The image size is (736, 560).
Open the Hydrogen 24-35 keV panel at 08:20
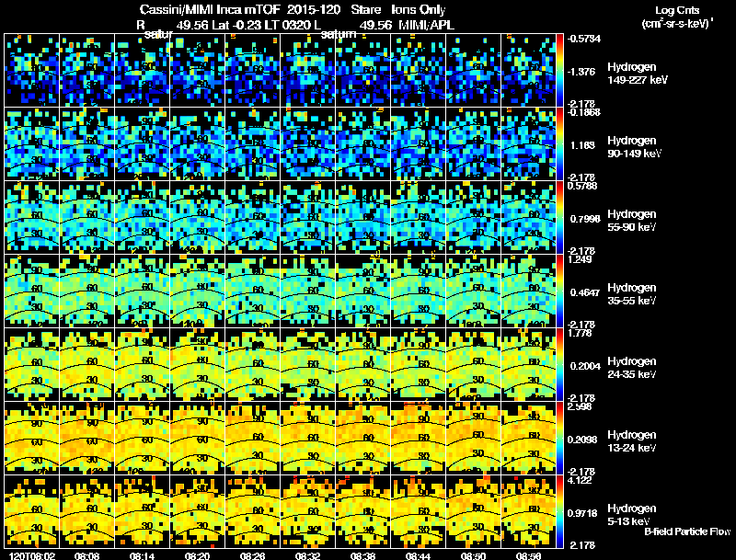[x=197, y=364]
